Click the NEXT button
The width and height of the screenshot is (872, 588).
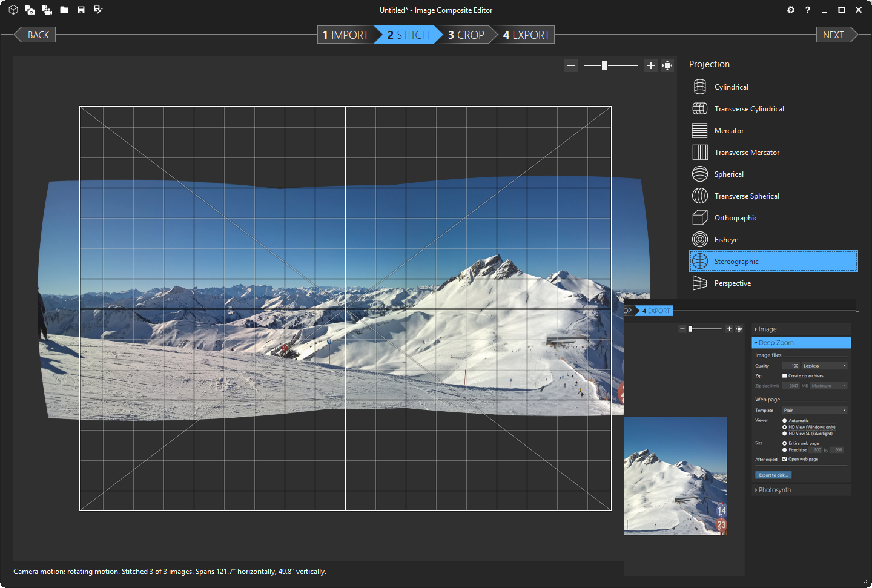click(833, 35)
